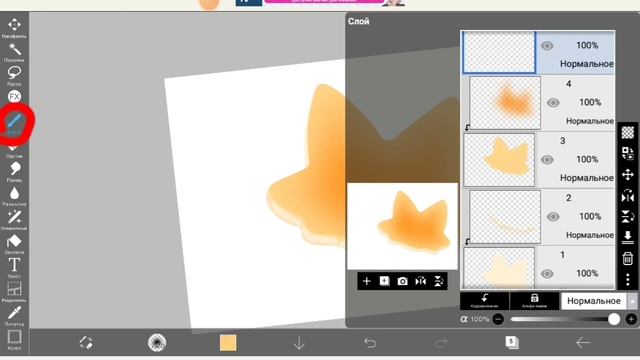Toggle visibility of layer 1
This screenshot has width=640, height=360.
coord(547,273)
